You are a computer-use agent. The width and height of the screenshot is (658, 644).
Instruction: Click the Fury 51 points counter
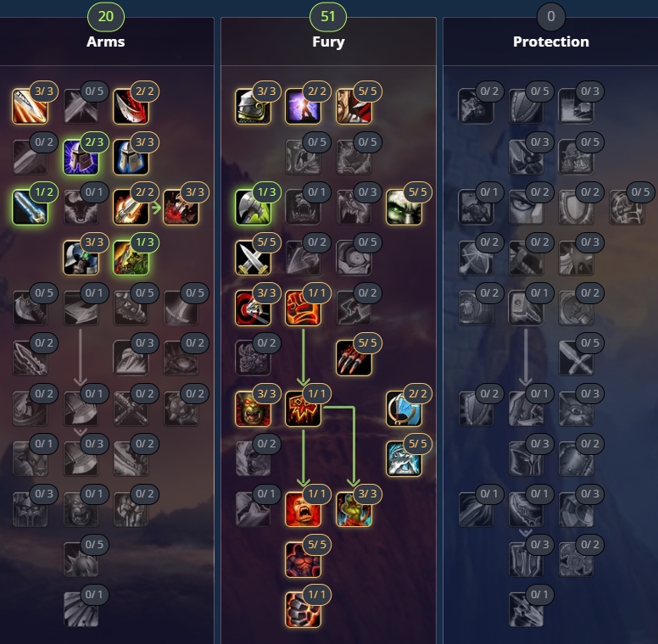[x=328, y=16]
